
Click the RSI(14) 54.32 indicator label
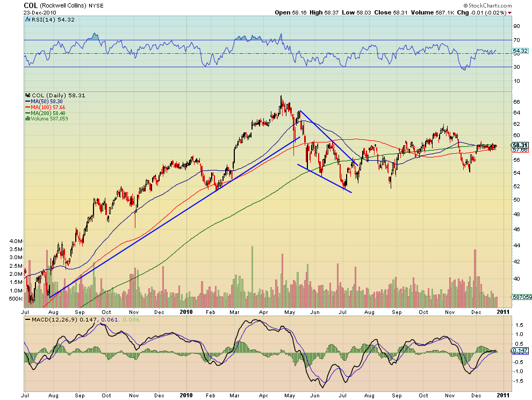pos(53,20)
